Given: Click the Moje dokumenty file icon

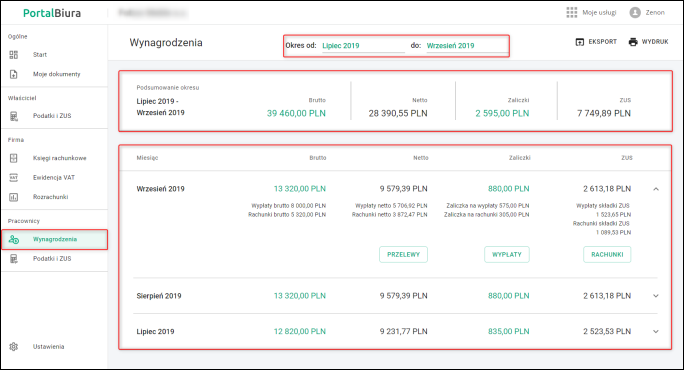Looking at the screenshot, I should (x=14, y=74).
